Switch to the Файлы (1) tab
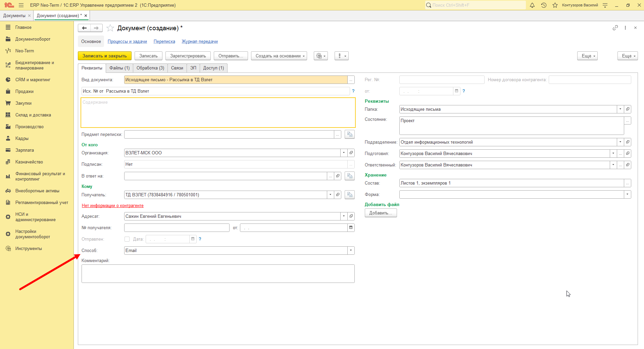644x349 pixels. coord(119,68)
